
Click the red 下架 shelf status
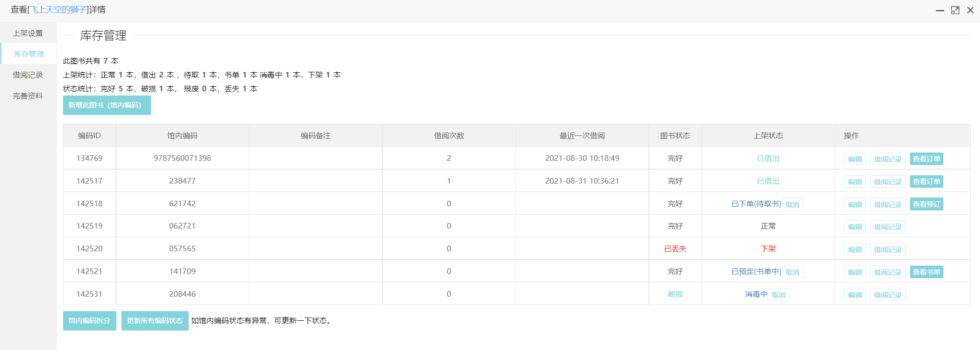tap(768, 249)
